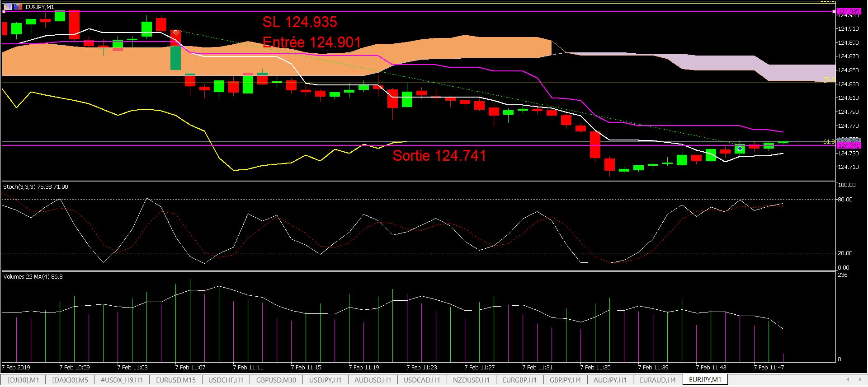The height and width of the screenshot is (387, 868).
Task: Click the one-click trading icon next to EURJPY,M1
Action: (18, 7)
